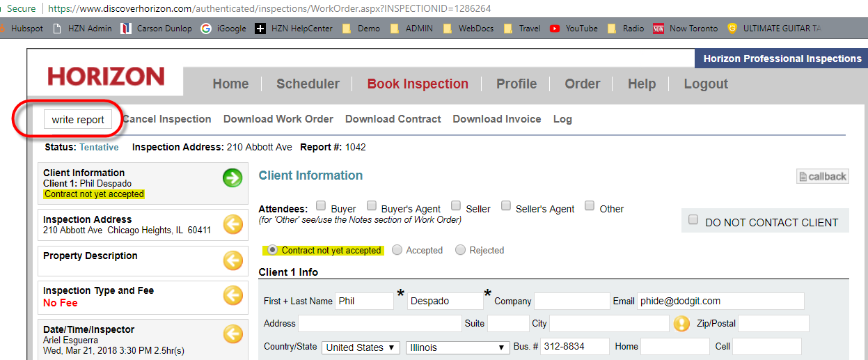Click green arrow beside Client Information
Screen dimensions: 868x360
(x=232, y=178)
